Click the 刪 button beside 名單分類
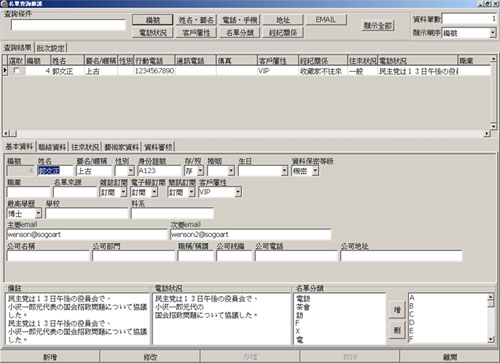The image size is (500, 363). click(x=397, y=330)
